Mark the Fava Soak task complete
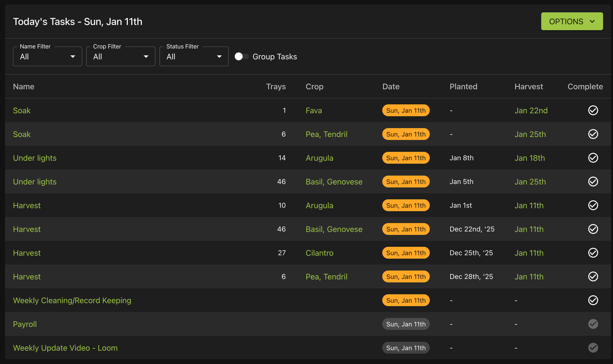 pos(593,110)
